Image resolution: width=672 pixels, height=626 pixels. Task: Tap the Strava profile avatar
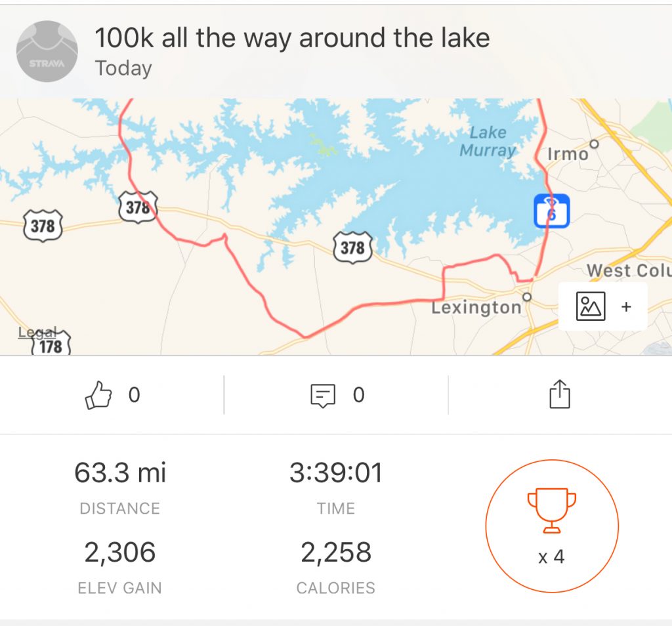47,51
